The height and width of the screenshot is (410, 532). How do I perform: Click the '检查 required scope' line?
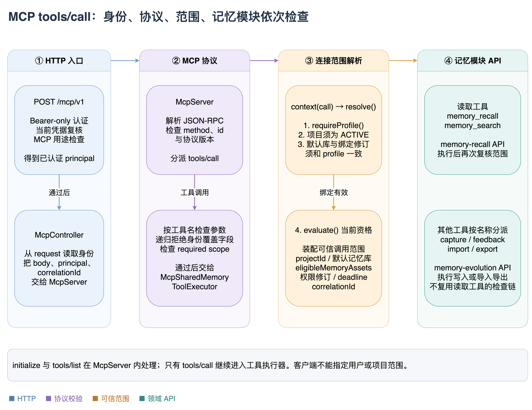point(194,249)
